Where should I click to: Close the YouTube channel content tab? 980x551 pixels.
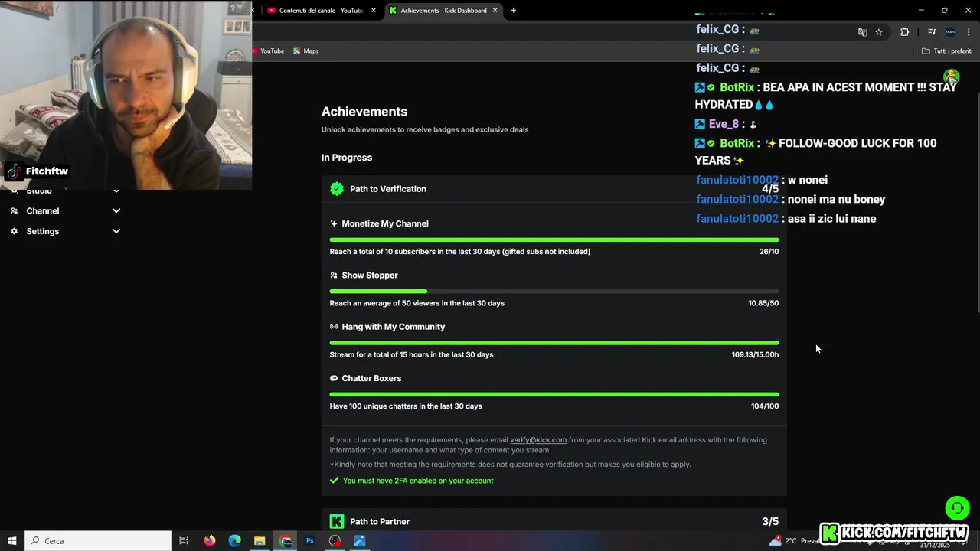click(374, 11)
